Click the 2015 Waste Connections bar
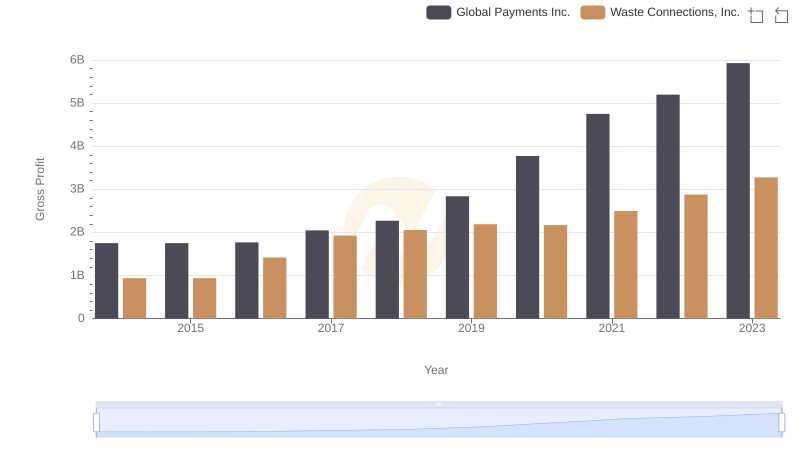The height and width of the screenshot is (461, 800). coord(205,298)
